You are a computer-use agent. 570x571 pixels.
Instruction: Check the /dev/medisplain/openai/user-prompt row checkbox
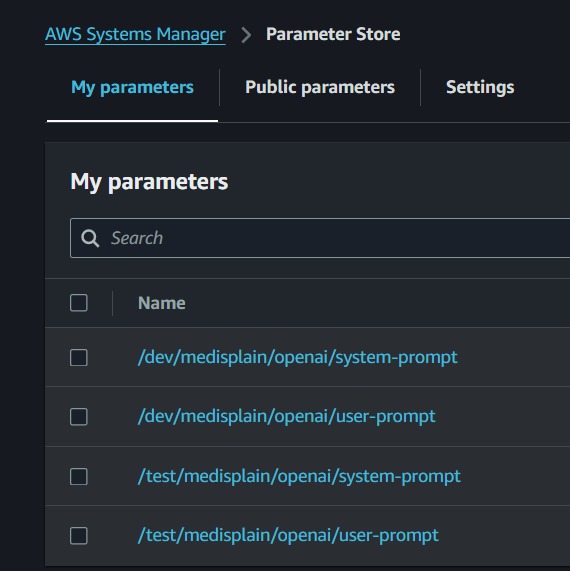click(79, 417)
